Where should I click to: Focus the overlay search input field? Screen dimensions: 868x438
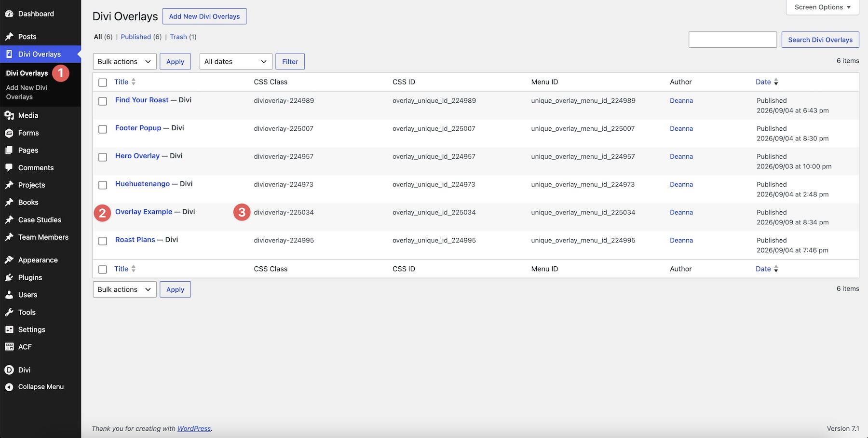pos(732,40)
